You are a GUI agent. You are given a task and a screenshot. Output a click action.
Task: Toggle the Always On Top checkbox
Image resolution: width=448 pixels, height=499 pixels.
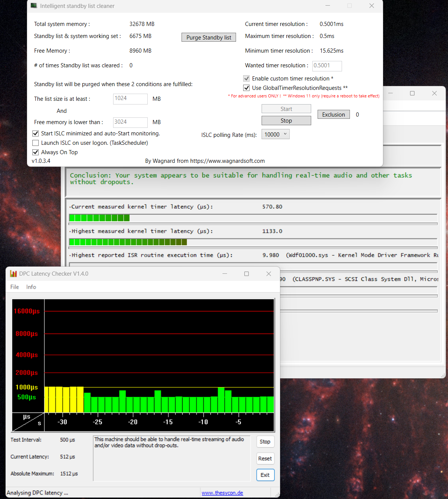[36, 152]
